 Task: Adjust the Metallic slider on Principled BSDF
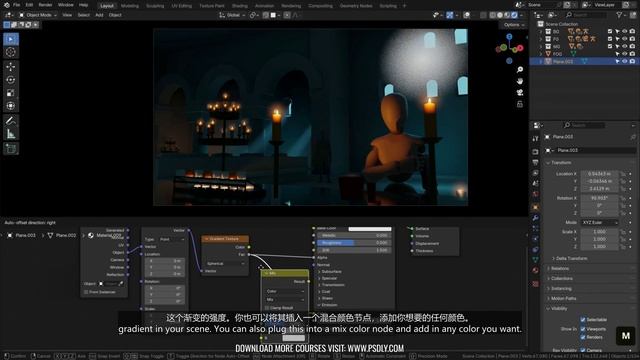(x=354, y=236)
